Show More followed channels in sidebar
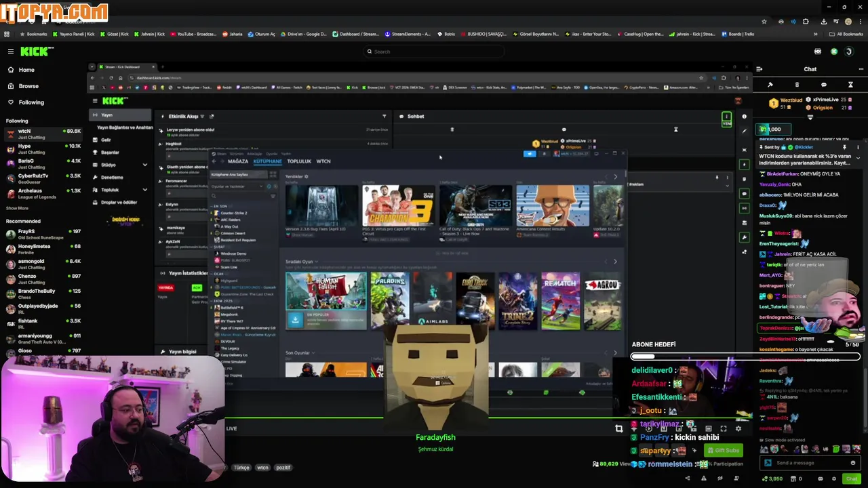The width and height of the screenshot is (868, 488). coord(18,208)
